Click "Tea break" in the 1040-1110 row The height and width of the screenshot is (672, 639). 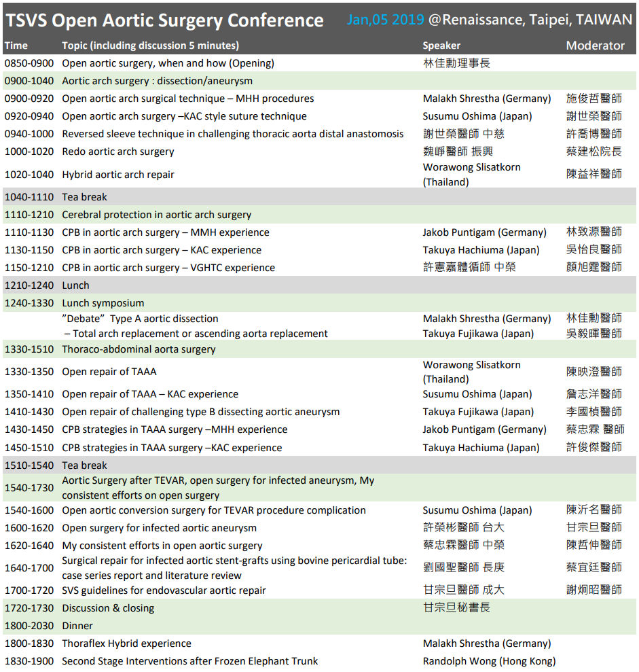click(84, 197)
